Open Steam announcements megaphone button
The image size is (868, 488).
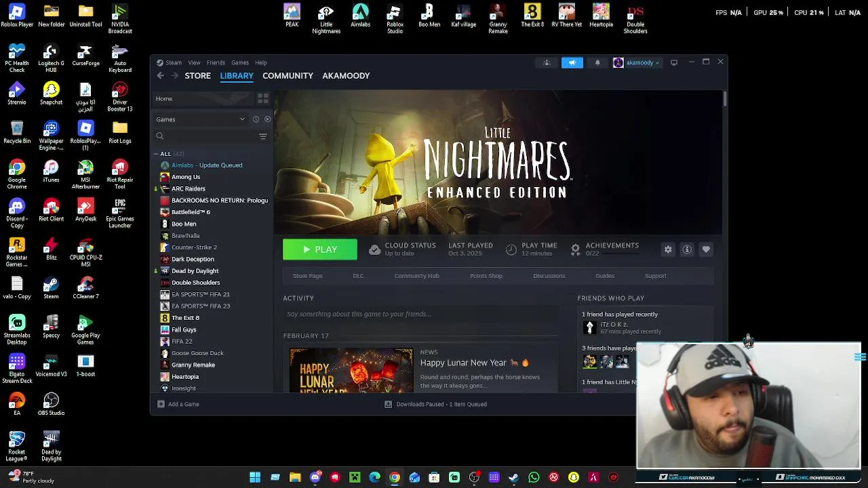click(x=572, y=62)
